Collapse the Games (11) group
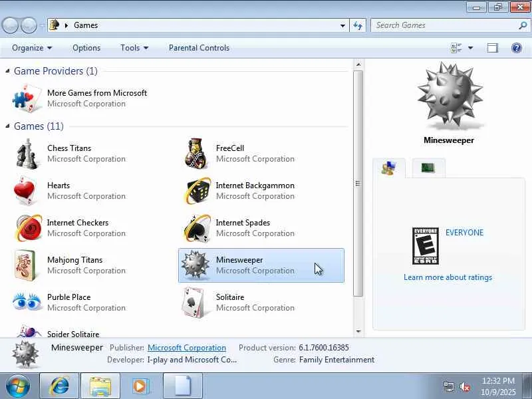This screenshot has height=399, width=532. pyautogui.click(x=7, y=126)
